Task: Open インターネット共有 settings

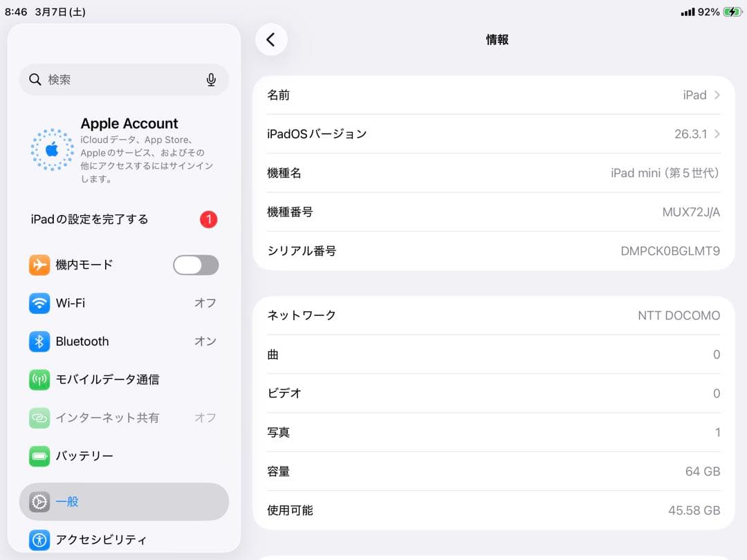Action: (124, 418)
